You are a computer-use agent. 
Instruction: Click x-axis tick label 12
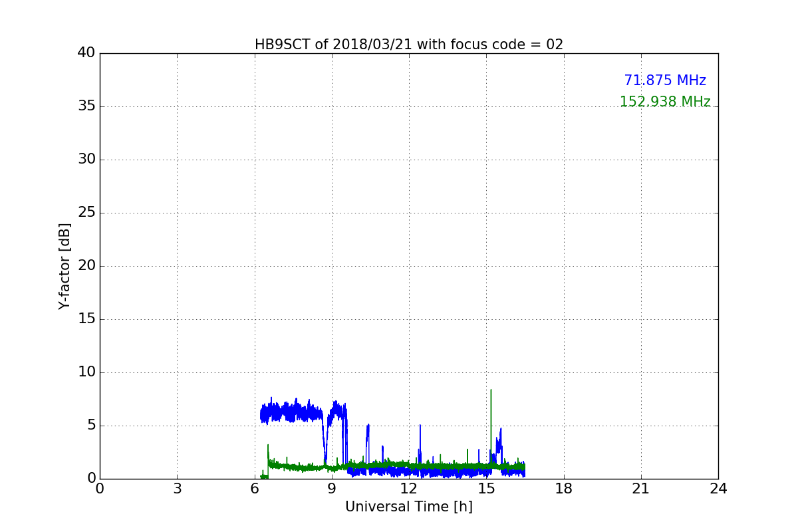coord(409,489)
